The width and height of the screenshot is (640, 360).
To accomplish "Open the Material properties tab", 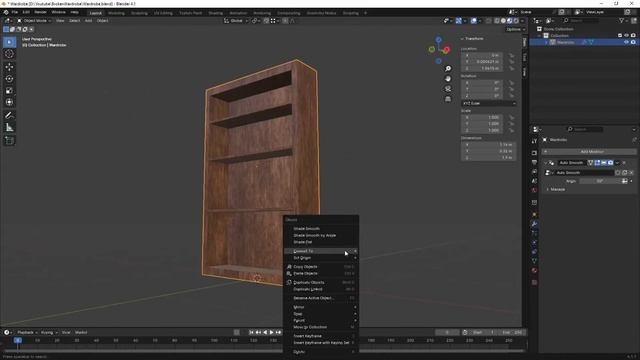I will tap(534, 270).
